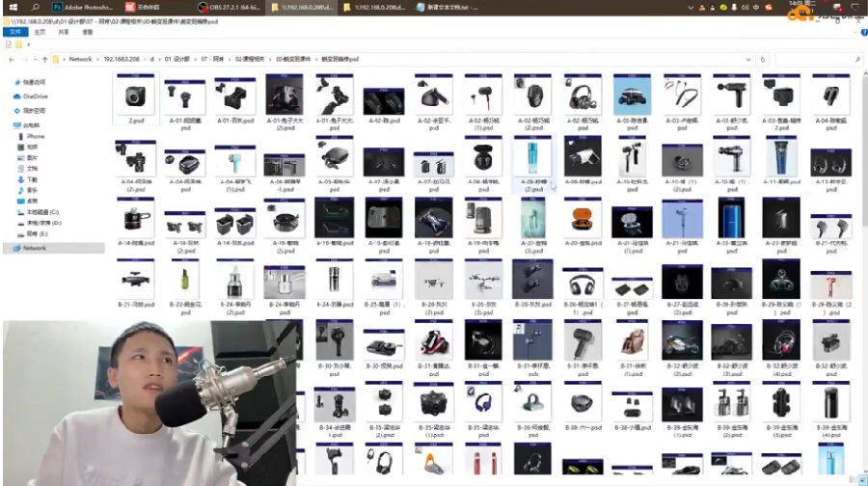868x486 pixels.
Task: Click the Back navigation arrow
Action: click(11, 59)
